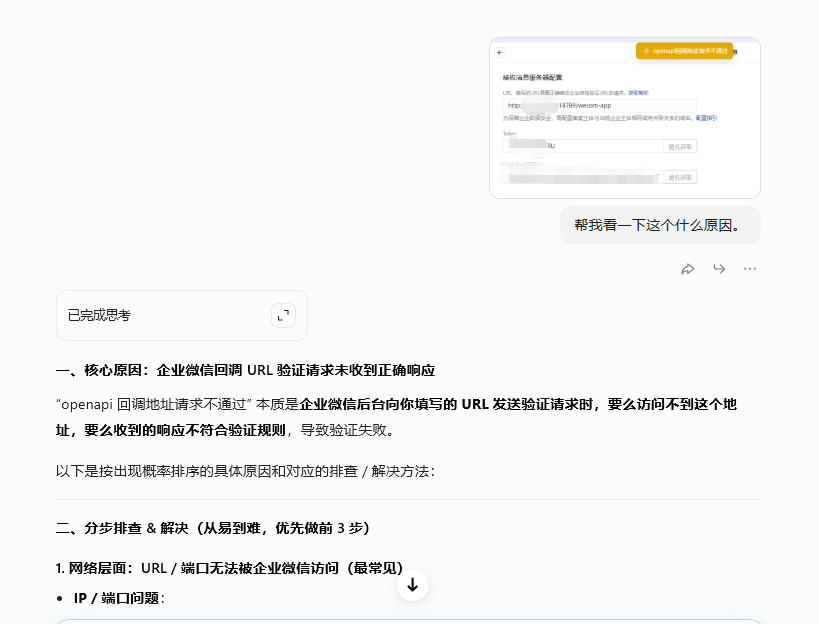Click the 1. 网络层面 subheading

[x=229, y=568]
